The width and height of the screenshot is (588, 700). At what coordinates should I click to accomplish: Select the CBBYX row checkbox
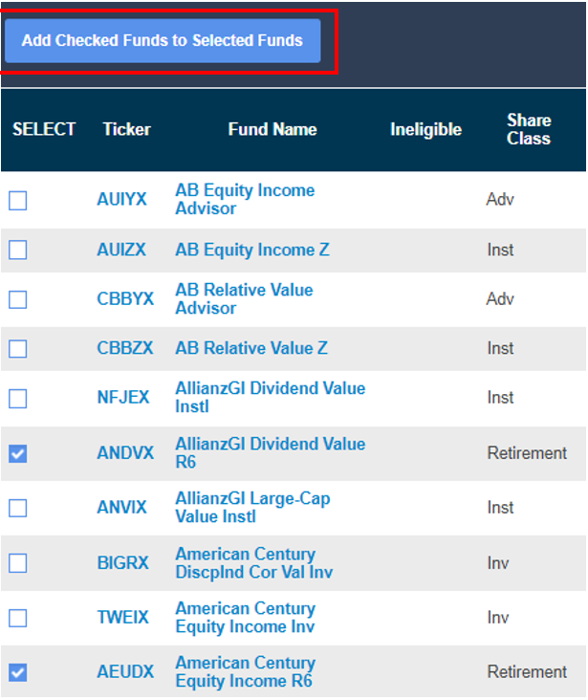tap(18, 299)
